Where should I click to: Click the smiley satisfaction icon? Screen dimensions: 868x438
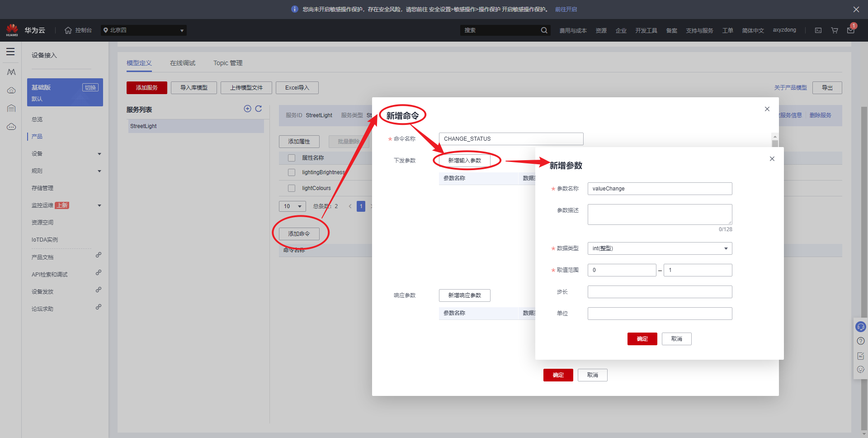[861, 370]
